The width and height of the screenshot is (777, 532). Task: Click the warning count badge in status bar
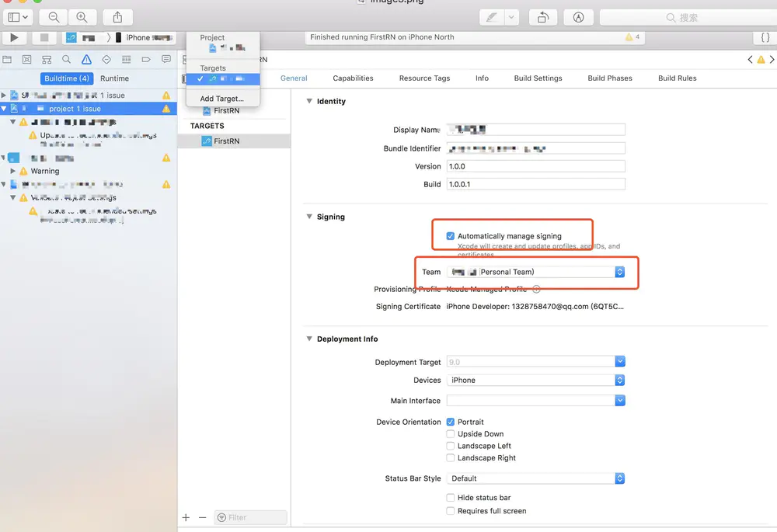(632, 37)
